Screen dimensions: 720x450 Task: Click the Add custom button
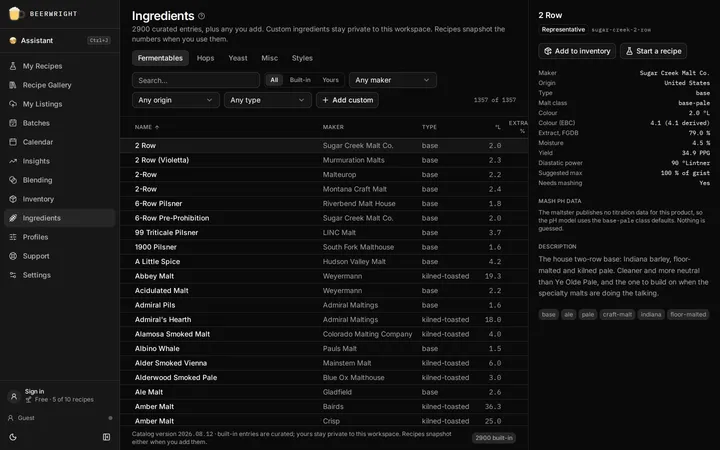coord(348,100)
